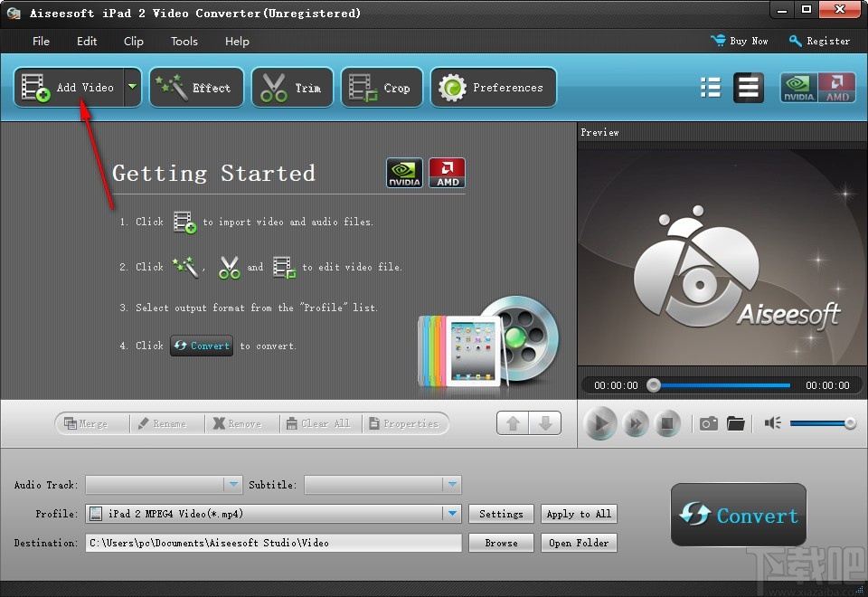Open the Clip menu
This screenshot has width=868, height=597.
point(134,42)
